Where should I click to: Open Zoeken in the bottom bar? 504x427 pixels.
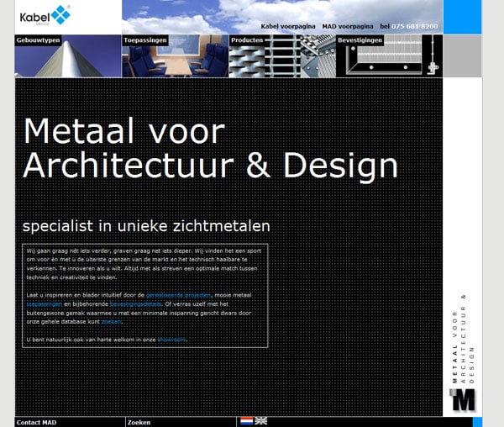pos(139,423)
